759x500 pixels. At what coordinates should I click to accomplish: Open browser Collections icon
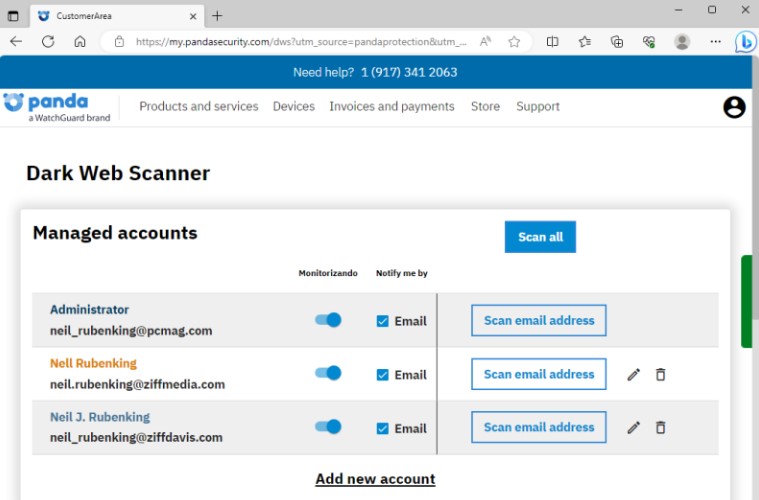coord(617,42)
